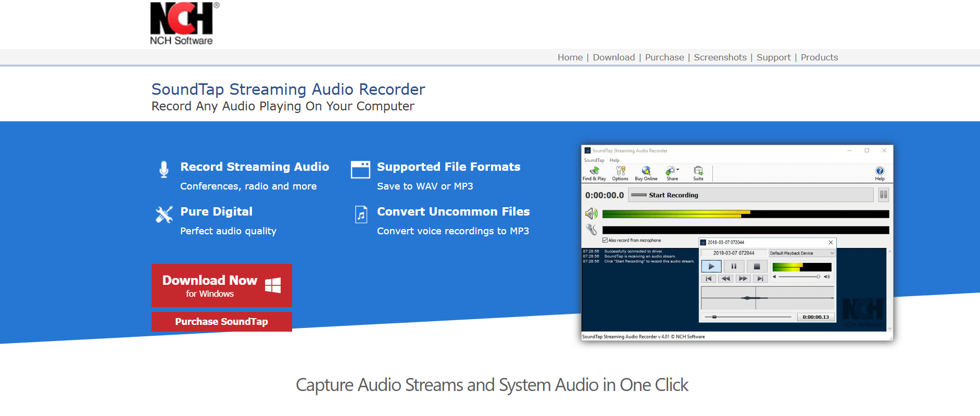This screenshot has height=416, width=980.
Task: Click the Download Now for Windows button
Action: (x=222, y=285)
